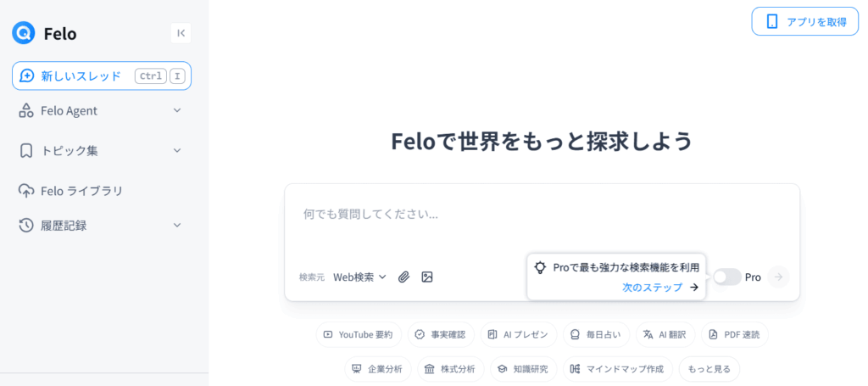The image size is (868, 386).
Task: Open the Web検索 source dropdown
Action: tap(359, 277)
